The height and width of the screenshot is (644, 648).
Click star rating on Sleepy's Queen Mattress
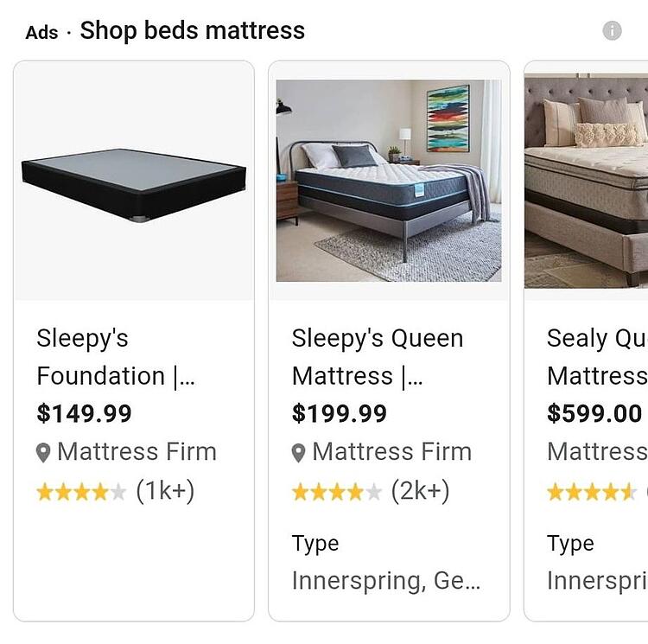pyautogui.click(x=336, y=493)
